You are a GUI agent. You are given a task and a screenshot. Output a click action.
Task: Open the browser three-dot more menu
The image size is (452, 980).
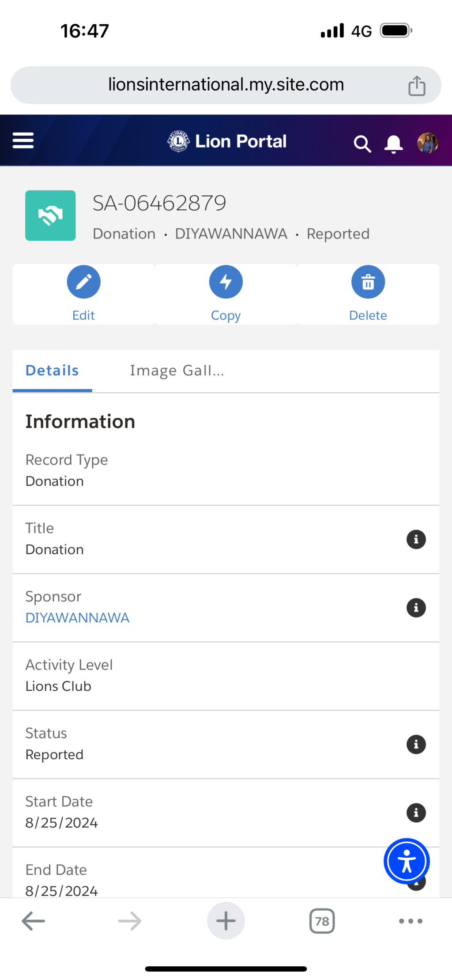[411, 921]
